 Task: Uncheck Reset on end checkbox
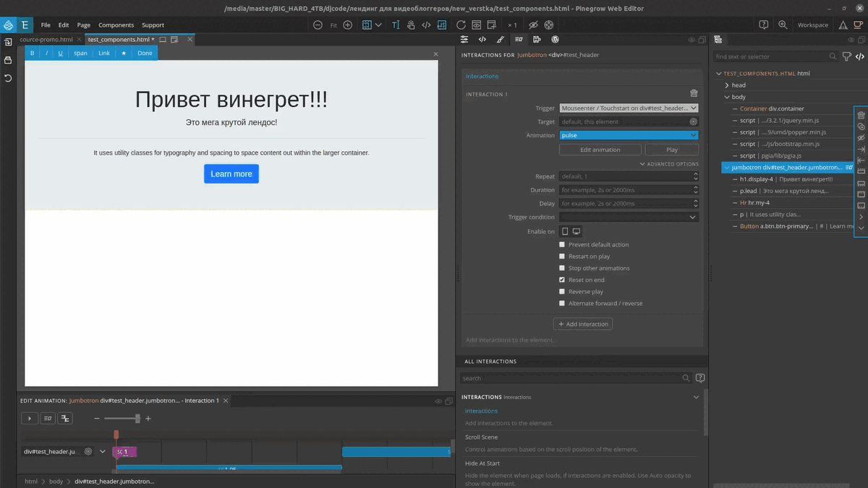point(562,280)
